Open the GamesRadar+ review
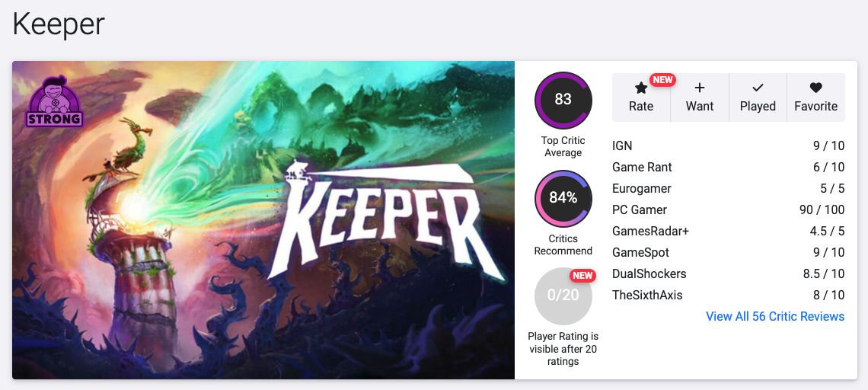868x390 pixels. [x=650, y=231]
